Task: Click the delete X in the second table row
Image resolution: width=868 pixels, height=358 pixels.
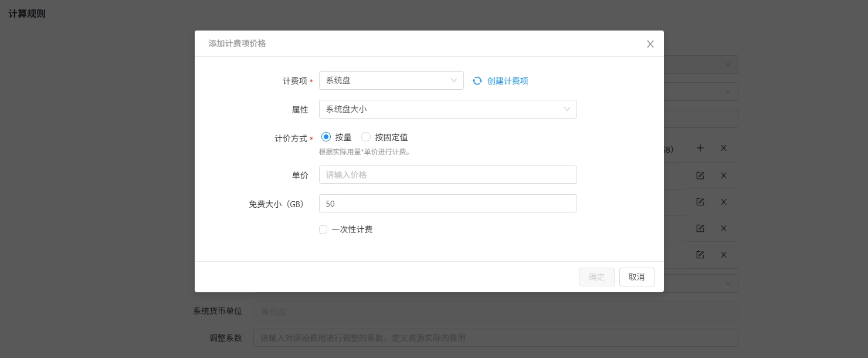Action: pyautogui.click(x=724, y=202)
